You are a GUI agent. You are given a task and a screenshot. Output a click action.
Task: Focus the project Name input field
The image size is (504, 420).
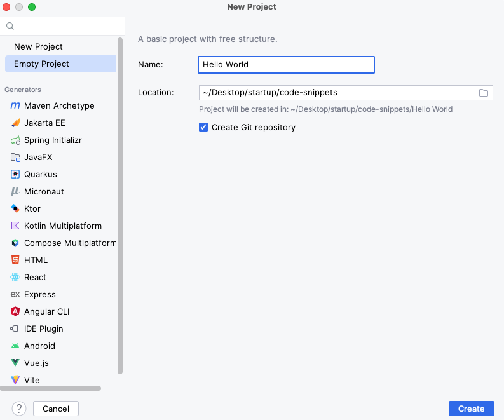click(287, 65)
